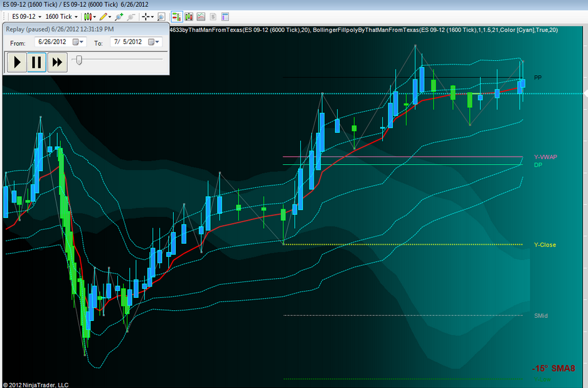This screenshot has width=588, height=388.
Task: Click the PP pivot level label
Action: [x=538, y=78]
